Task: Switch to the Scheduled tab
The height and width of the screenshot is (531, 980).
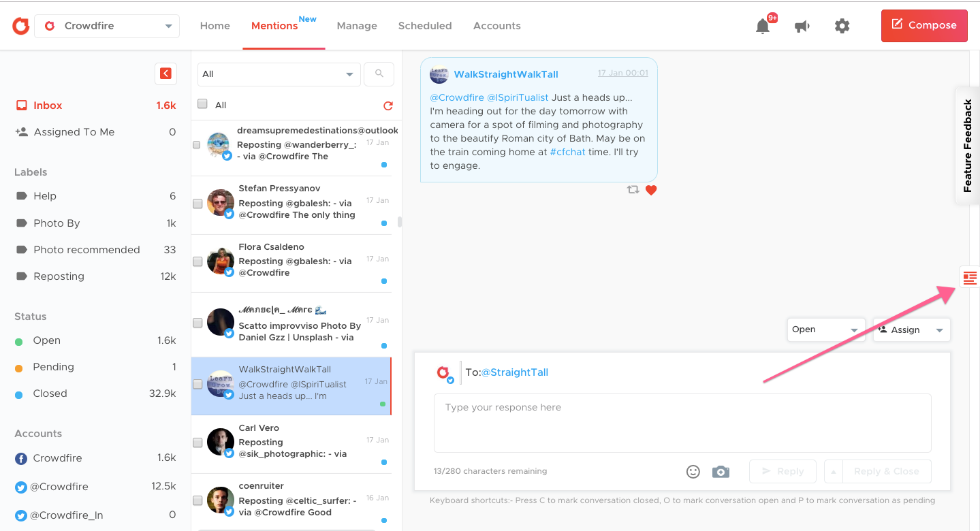Action: (425, 25)
